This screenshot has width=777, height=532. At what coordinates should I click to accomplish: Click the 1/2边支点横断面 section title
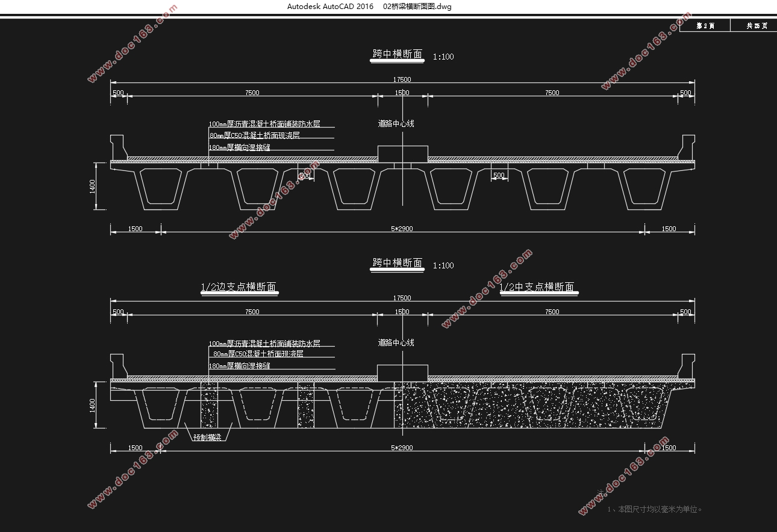239,287
